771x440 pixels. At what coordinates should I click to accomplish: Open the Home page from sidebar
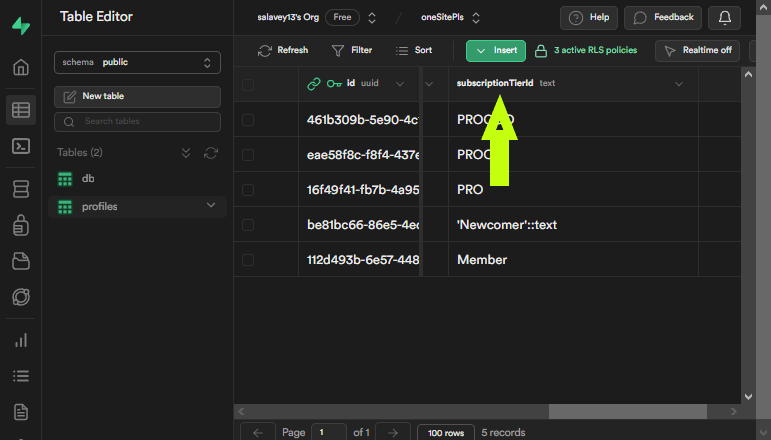click(x=20, y=68)
